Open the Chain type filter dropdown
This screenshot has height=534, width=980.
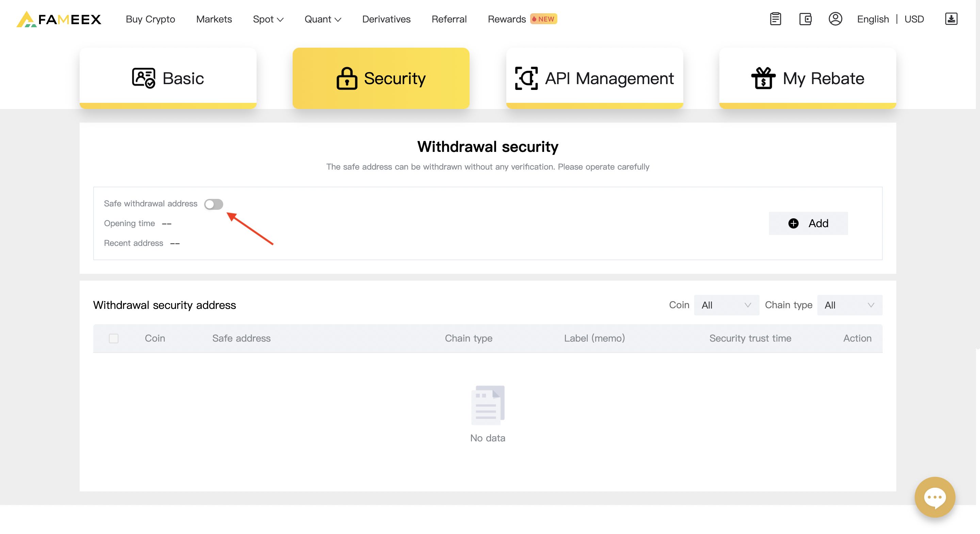850,305
